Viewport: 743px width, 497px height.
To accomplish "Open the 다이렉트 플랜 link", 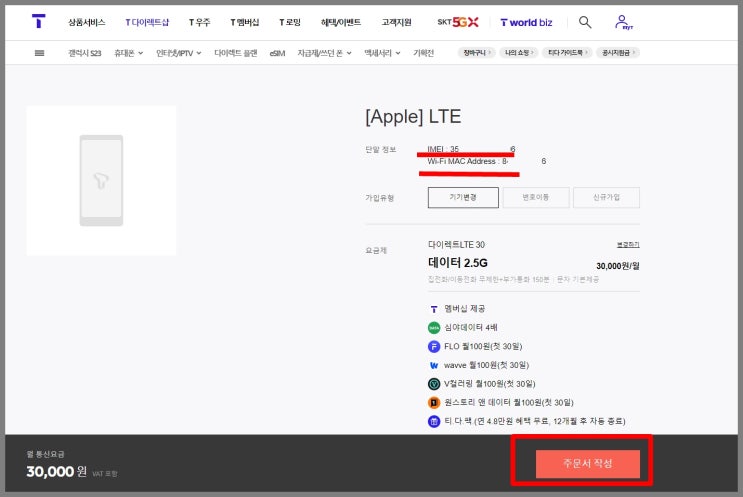I will point(236,53).
